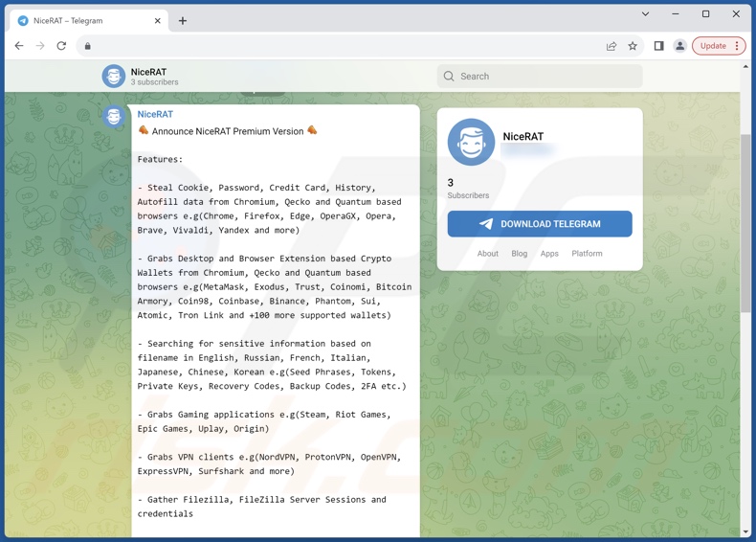
Task: Maximize the browser window
Action: [x=706, y=14]
